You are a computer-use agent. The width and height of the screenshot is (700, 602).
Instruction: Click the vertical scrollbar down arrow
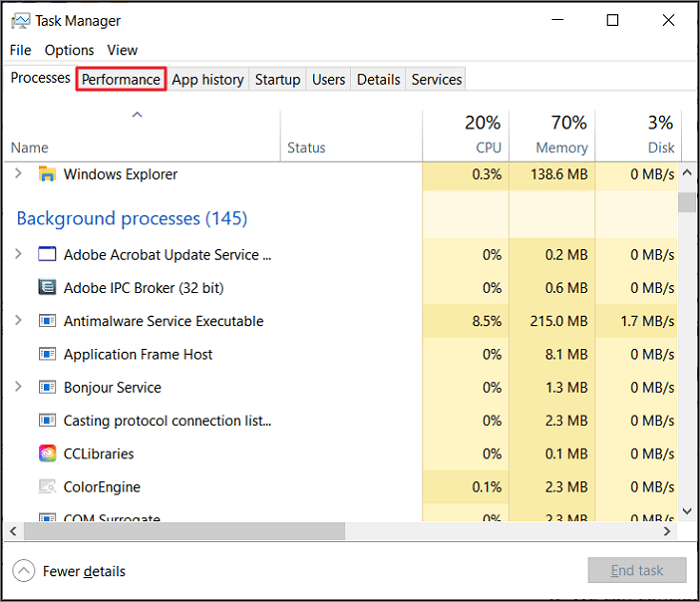coord(687,510)
